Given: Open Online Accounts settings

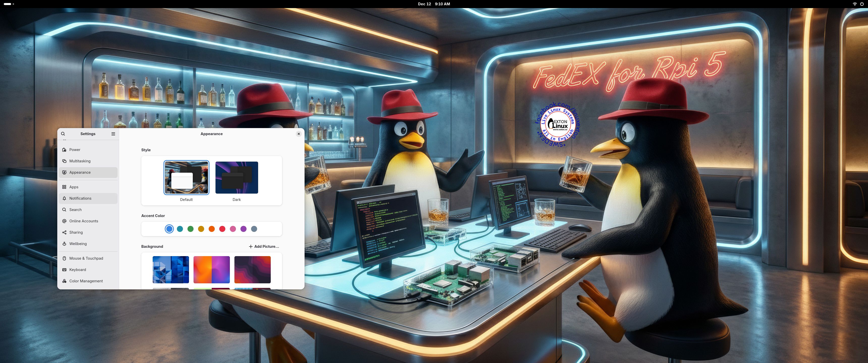Looking at the screenshot, I should (x=88, y=221).
